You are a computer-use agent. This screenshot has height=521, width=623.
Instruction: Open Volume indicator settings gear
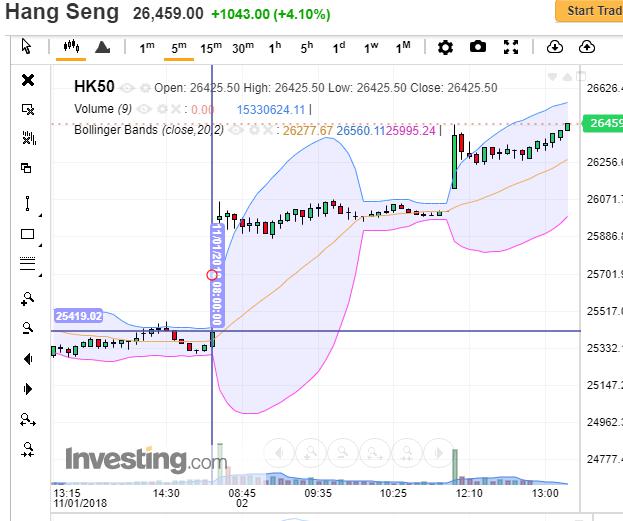coord(162,109)
